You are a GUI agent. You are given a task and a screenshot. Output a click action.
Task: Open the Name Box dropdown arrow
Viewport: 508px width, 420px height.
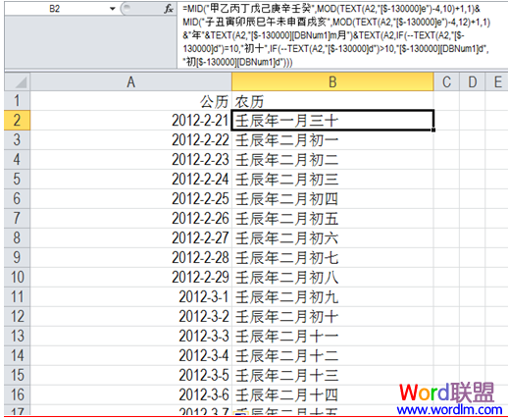(113, 9)
